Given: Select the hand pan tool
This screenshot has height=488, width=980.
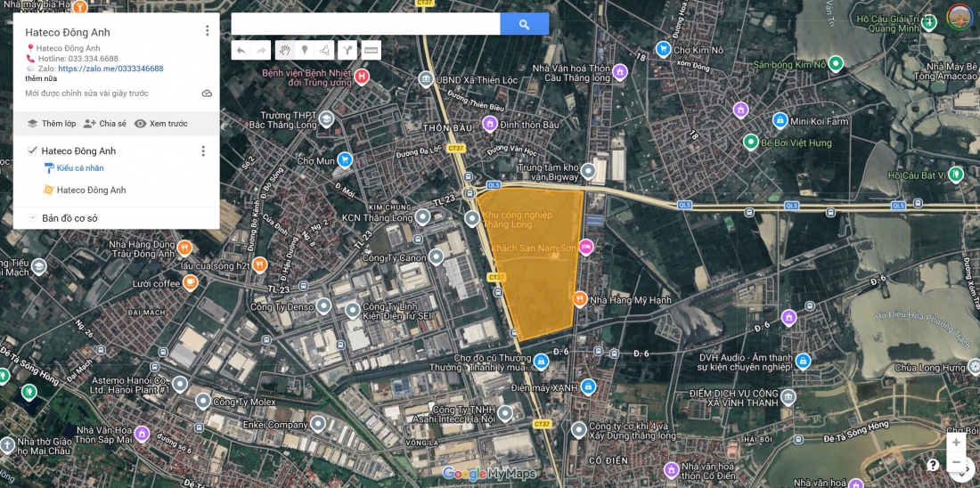Looking at the screenshot, I should 284,50.
